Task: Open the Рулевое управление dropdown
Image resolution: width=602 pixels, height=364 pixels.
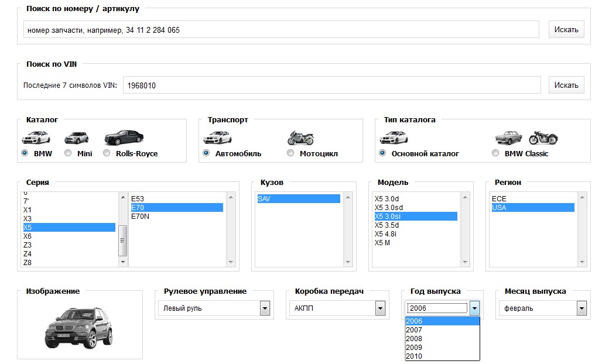Action: tap(214, 308)
